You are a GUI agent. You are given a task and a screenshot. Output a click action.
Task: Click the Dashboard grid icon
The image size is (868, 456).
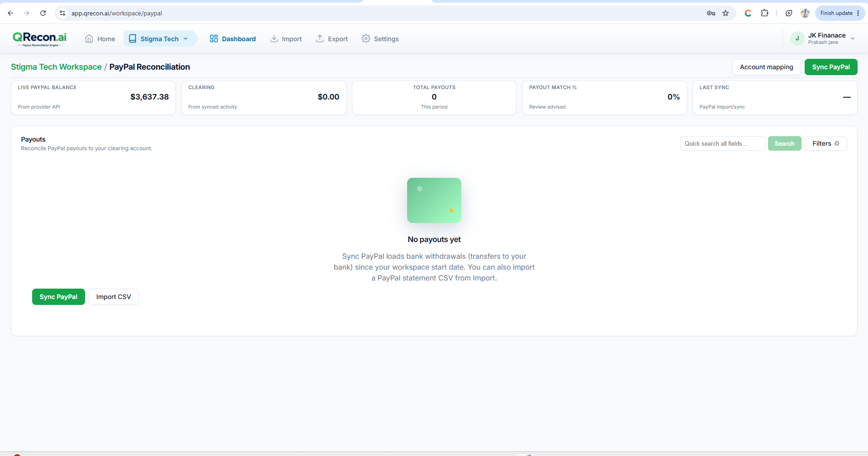[214, 38]
